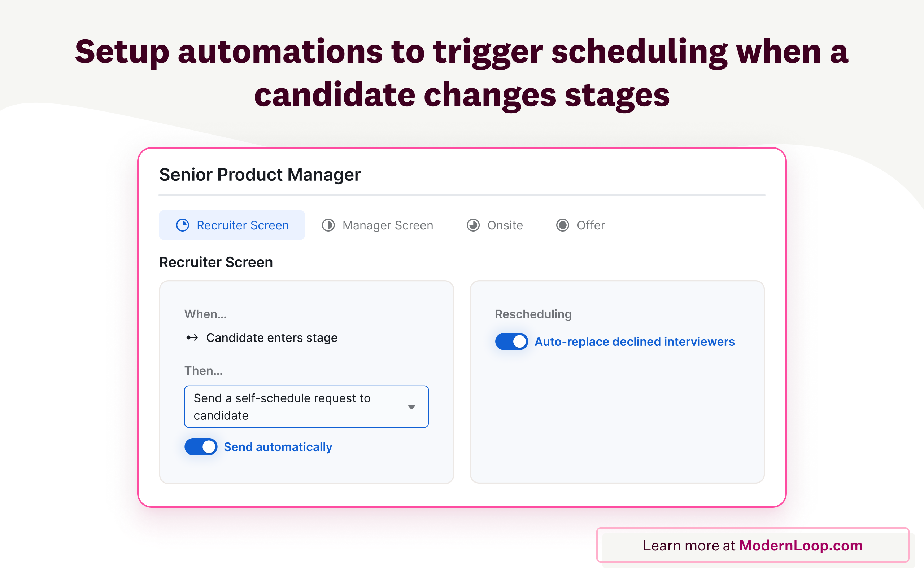This screenshot has width=924, height=577.
Task: Click the Recruiter Screen section heading
Action: tap(216, 263)
